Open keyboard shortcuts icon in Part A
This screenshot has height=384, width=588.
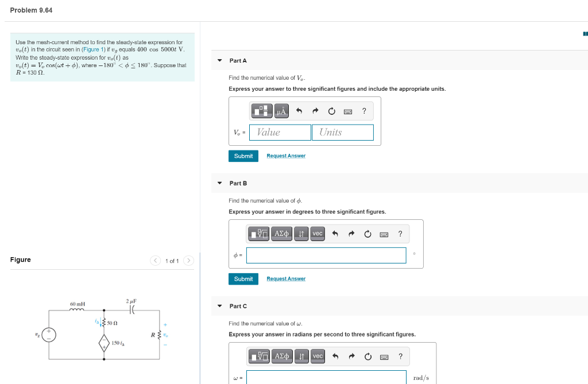[347, 111]
